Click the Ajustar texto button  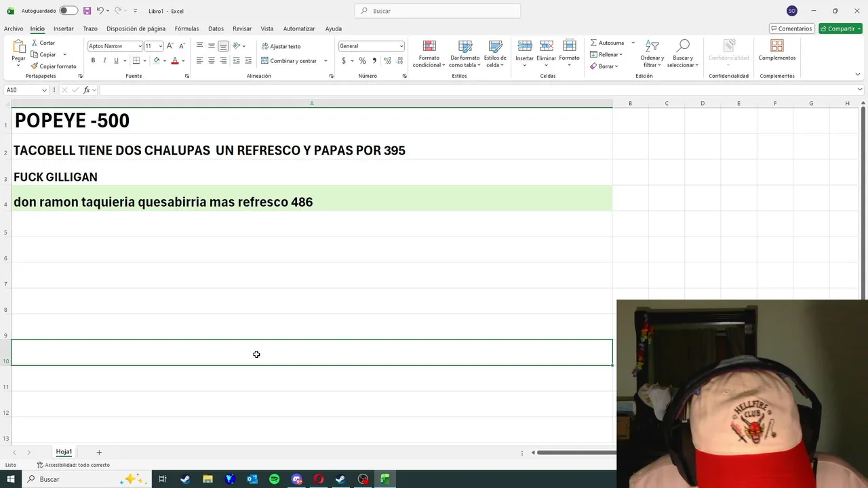click(281, 46)
